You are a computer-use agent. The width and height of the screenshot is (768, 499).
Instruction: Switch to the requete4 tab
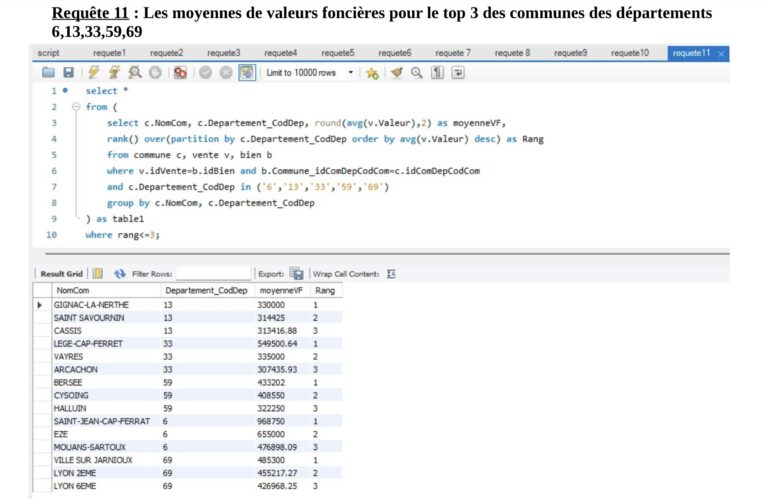[281, 52]
